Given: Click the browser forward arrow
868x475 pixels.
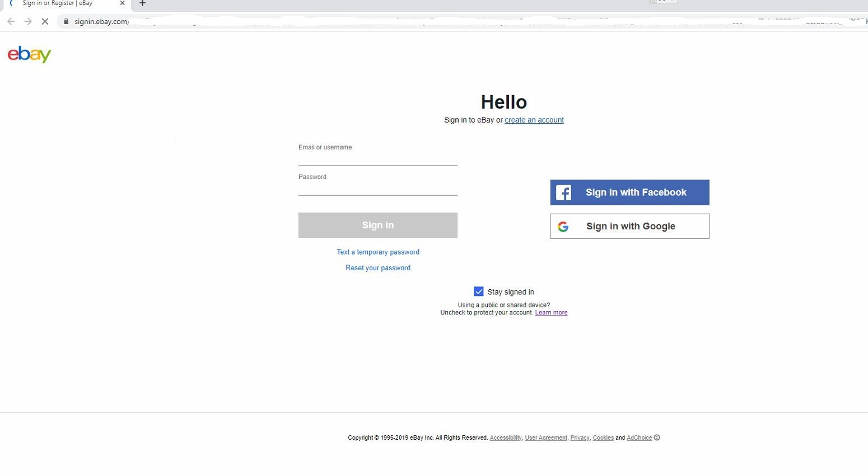Looking at the screenshot, I should tap(28, 21).
